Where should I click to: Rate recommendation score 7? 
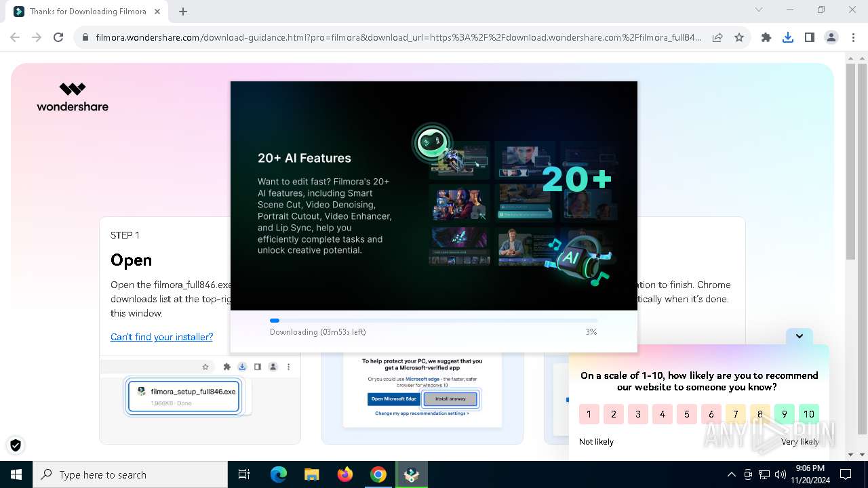click(735, 414)
